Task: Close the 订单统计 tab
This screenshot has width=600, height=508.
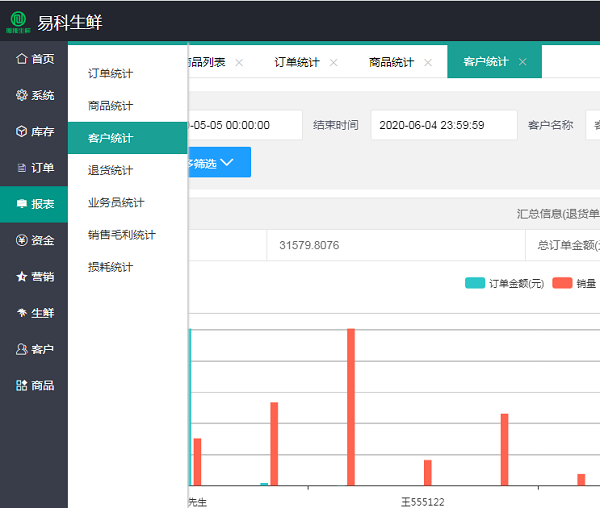Action: click(334, 62)
